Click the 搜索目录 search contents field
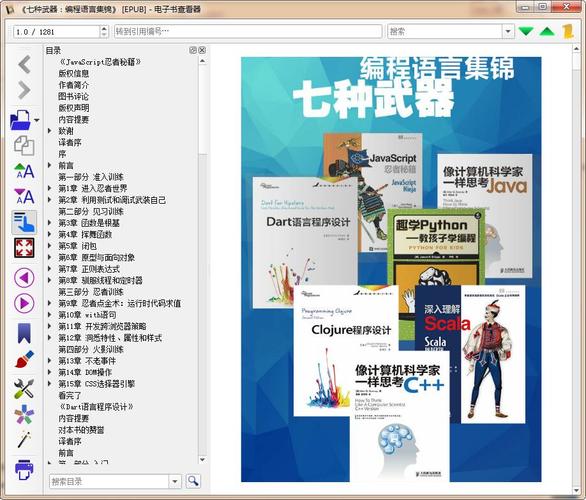Image resolution: width=586 pixels, height=500 pixels. tap(109, 481)
